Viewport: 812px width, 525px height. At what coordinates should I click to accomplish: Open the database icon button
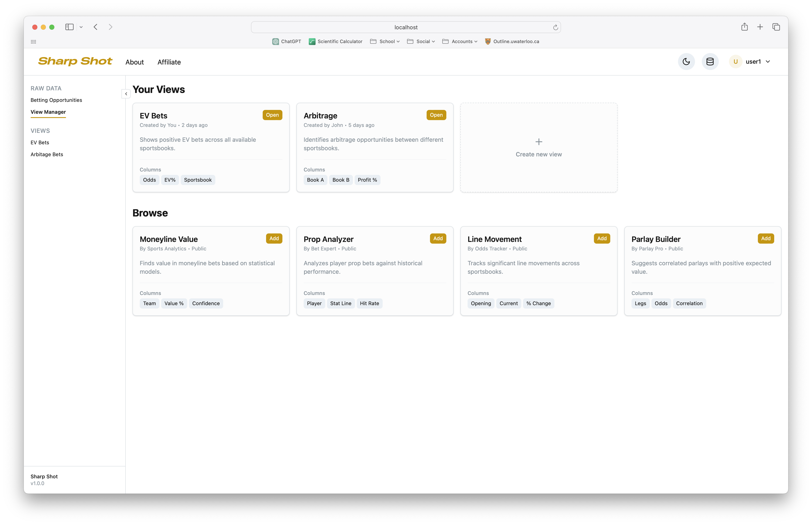pyautogui.click(x=710, y=62)
